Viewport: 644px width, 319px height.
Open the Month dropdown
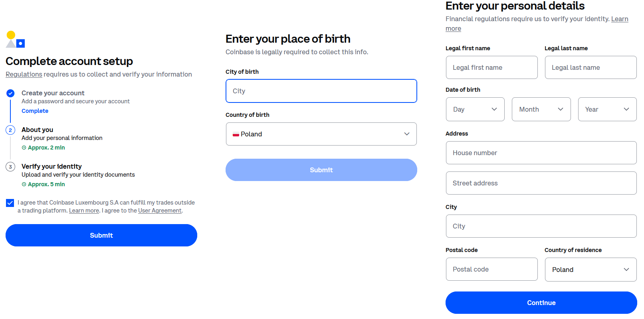click(541, 109)
